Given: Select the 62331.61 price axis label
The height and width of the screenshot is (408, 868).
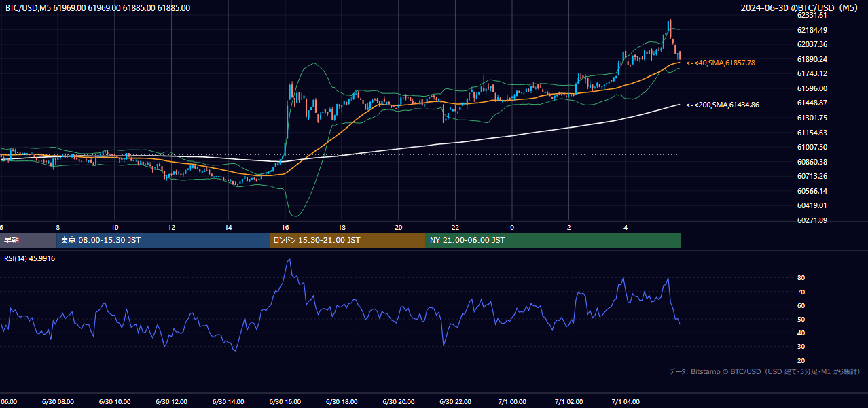Looking at the screenshot, I should tap(812, 15).
